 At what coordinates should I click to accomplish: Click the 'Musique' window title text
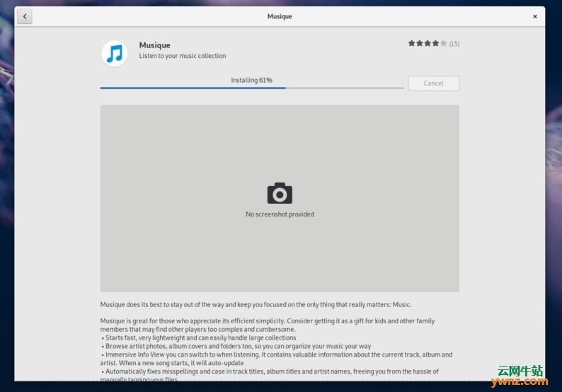tap(280, 16)
